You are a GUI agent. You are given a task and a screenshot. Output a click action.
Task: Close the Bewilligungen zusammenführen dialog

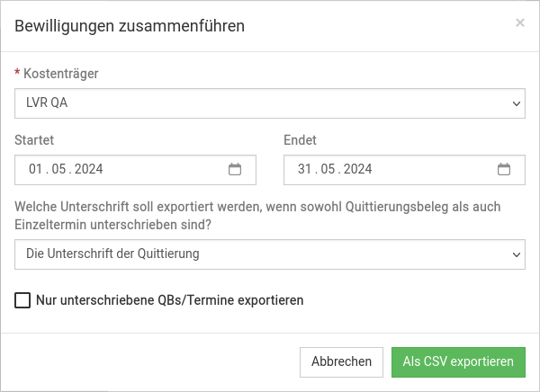point(520,23)
